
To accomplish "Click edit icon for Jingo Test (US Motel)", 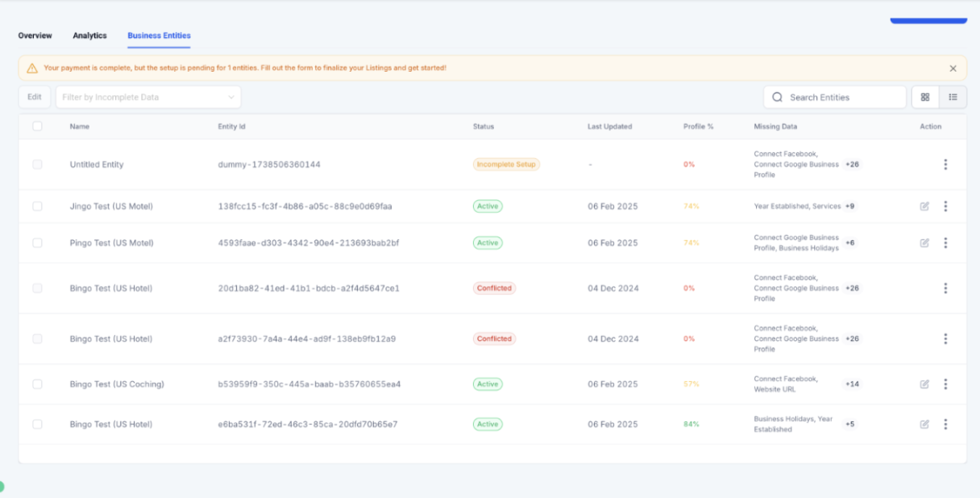I will click(x=924, y=206).
